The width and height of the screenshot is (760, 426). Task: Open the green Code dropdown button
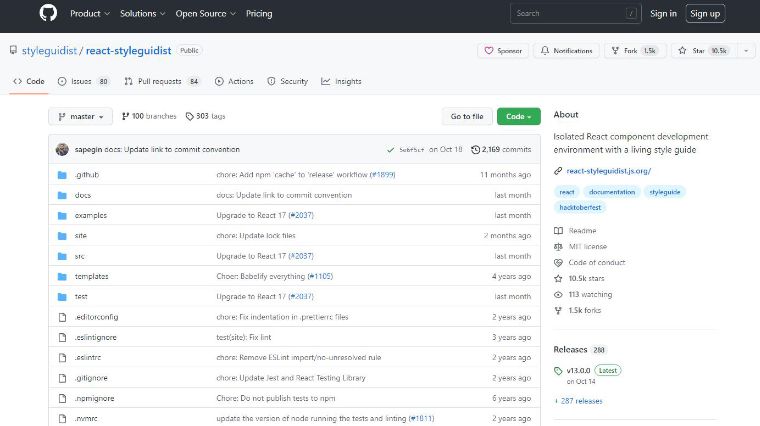[519, 116]
